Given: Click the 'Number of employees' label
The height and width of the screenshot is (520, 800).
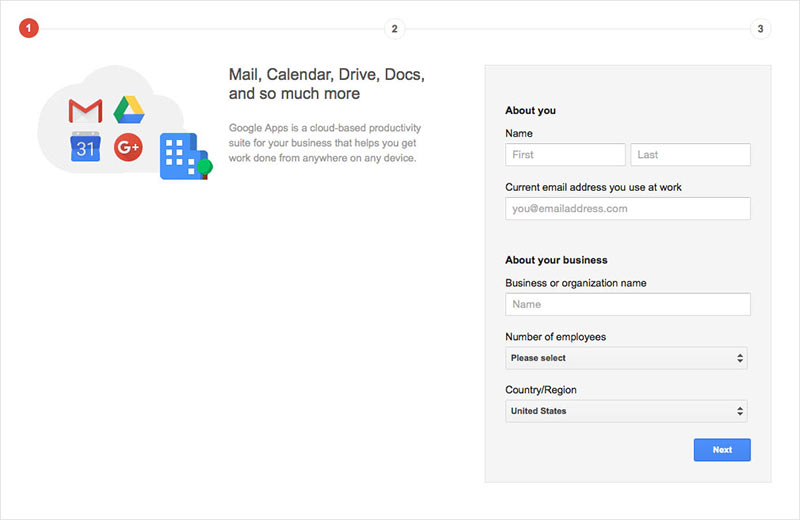Looking at the screenshot, I should click(556, 337).
